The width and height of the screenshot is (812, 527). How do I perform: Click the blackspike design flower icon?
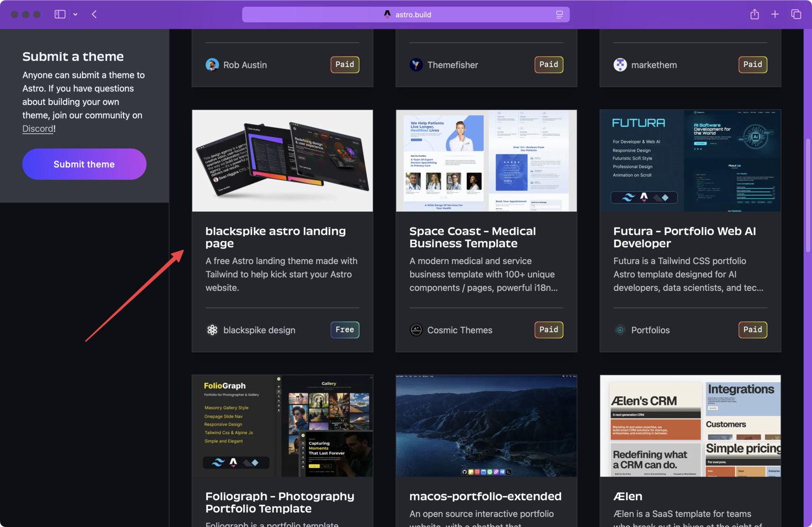[212, 330]
